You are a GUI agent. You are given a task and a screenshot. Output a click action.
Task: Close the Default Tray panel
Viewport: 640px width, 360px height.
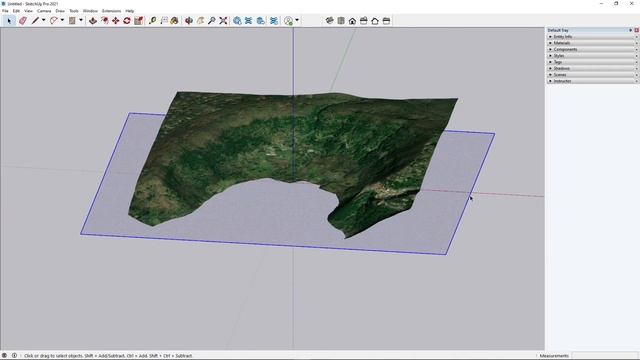click(636, 30)
